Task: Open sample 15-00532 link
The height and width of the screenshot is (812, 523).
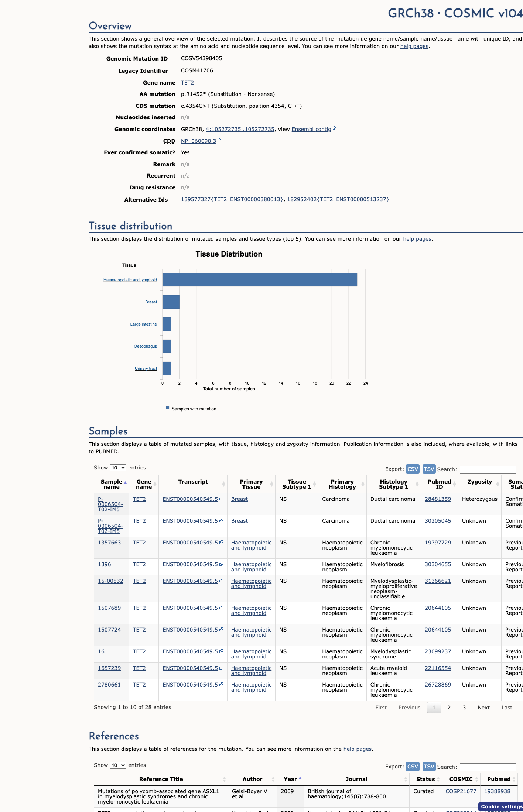Action: click(x=110, y=581)
